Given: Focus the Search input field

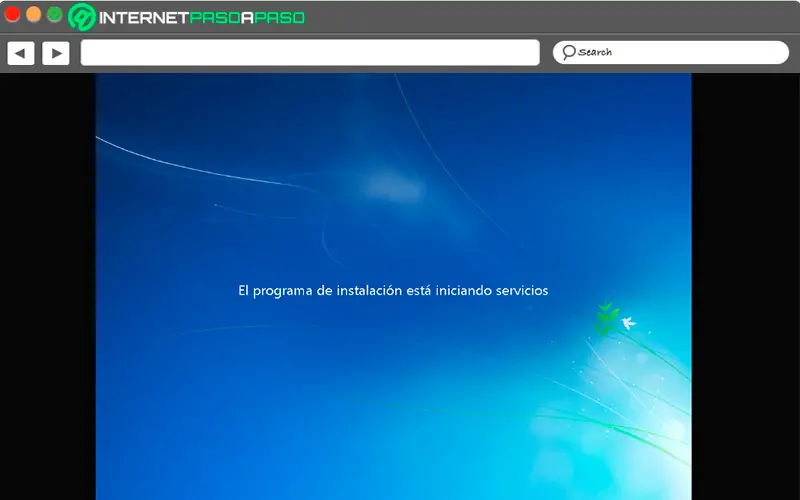Looking at the screenshot, I should click(x=670, y=53).
